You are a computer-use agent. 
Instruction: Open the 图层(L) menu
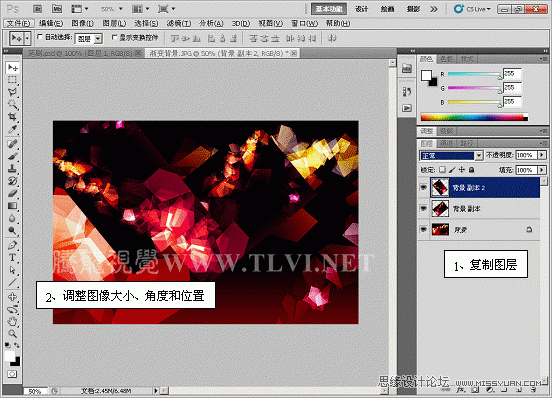pyautogui.click(x=114, y=23)
